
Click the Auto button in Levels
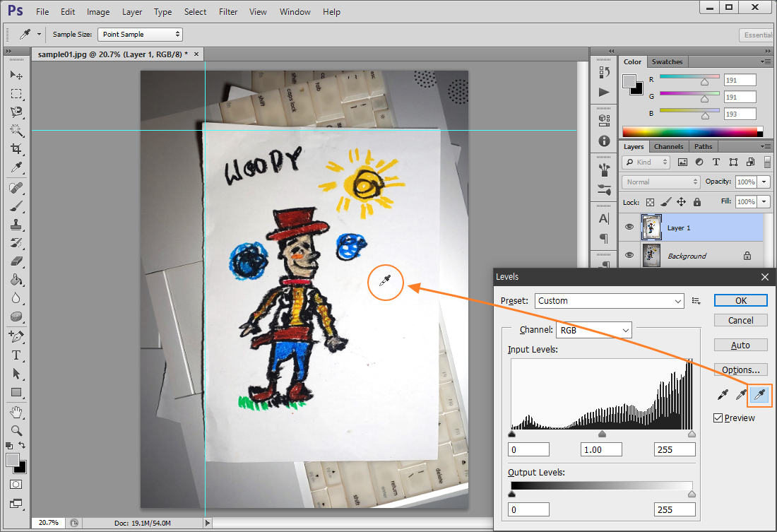pos(740,345)
